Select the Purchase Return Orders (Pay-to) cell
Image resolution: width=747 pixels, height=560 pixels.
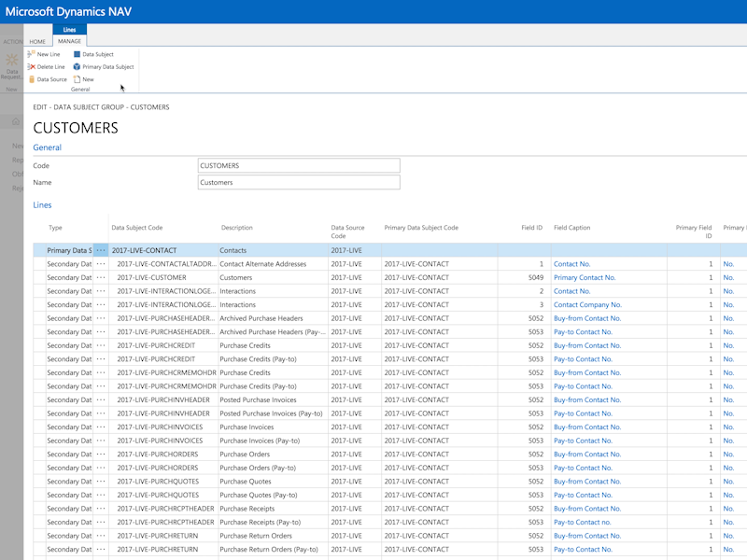point(273,549)
